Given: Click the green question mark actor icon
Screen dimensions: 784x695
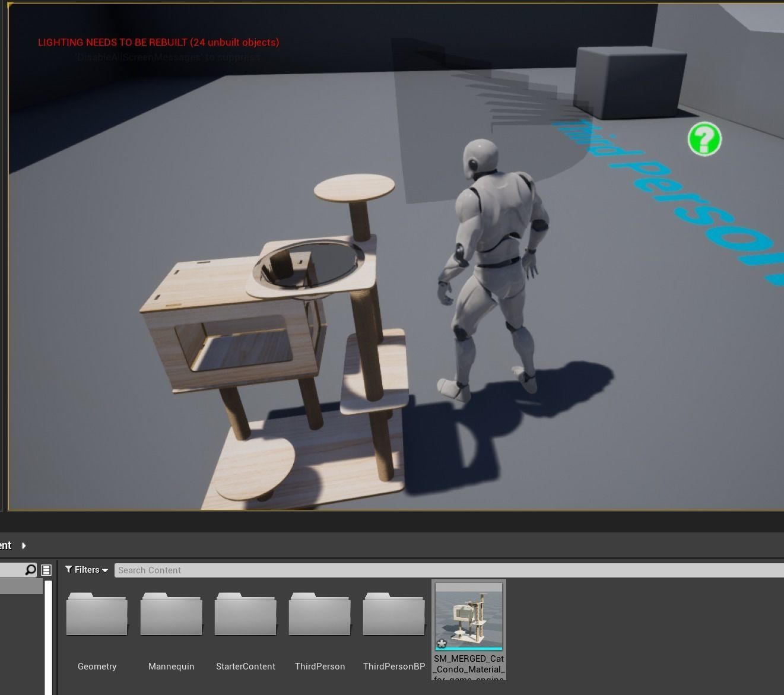Looking at the screenshot, I should click(704, 139).
